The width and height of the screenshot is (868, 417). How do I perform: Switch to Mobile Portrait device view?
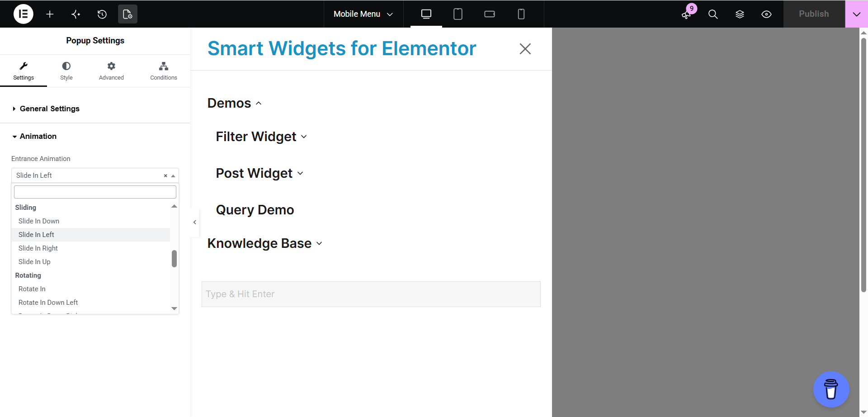(521, 14)
